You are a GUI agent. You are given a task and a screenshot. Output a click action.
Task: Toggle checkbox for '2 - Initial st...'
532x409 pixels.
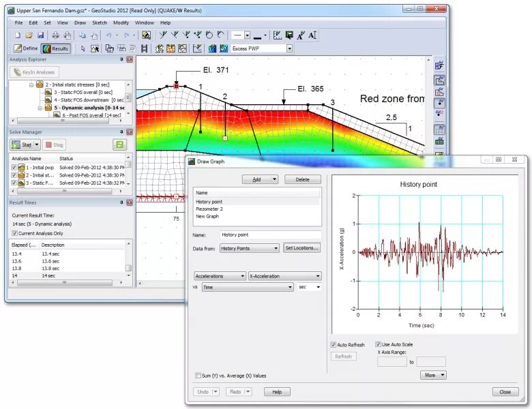click(x=14, y=175)
